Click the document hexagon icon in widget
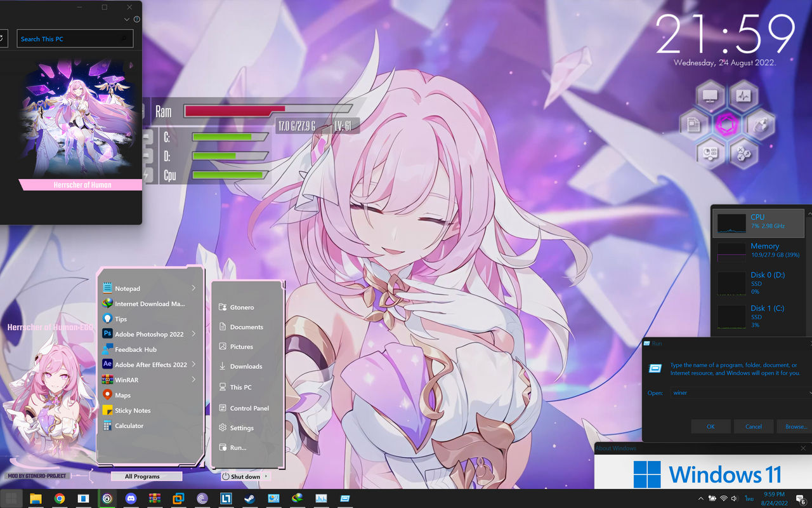This screenshot has width=812, height=508. [x=693, y=125]
